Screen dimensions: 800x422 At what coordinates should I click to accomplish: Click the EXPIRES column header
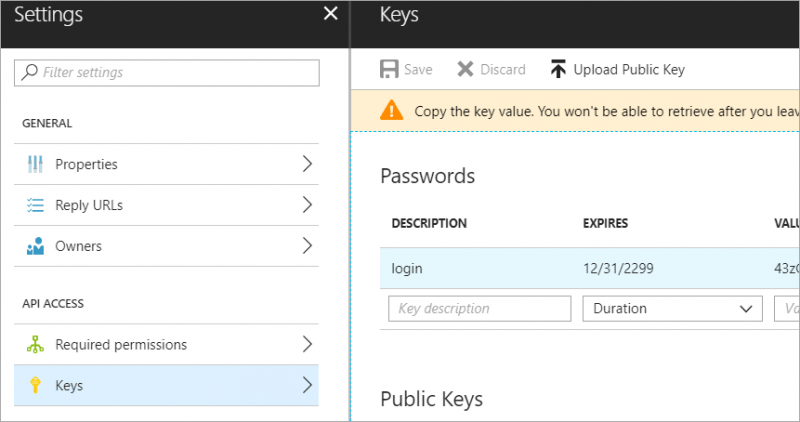pos(606,224)
